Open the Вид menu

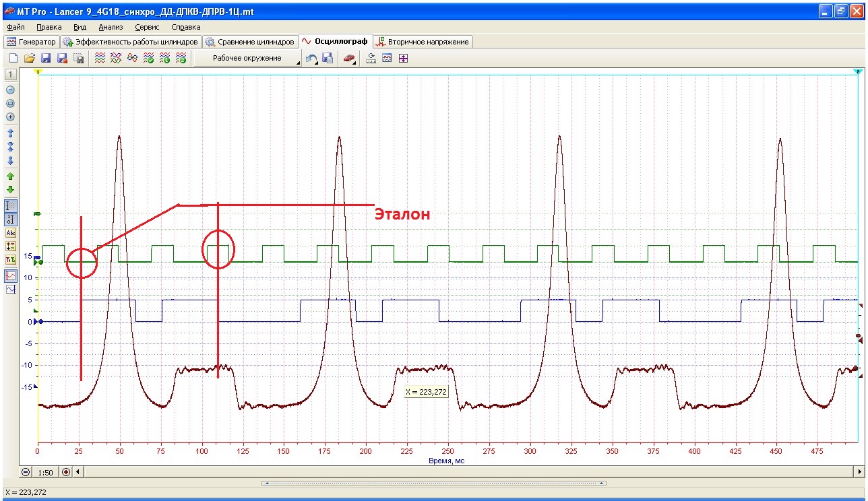click(x=80, y=28)
